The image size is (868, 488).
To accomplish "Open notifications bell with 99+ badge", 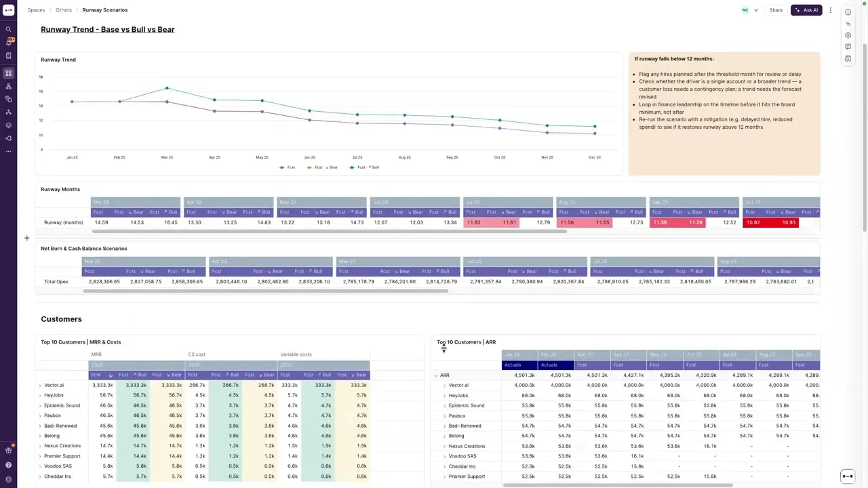I will click(x=8, y=42).
